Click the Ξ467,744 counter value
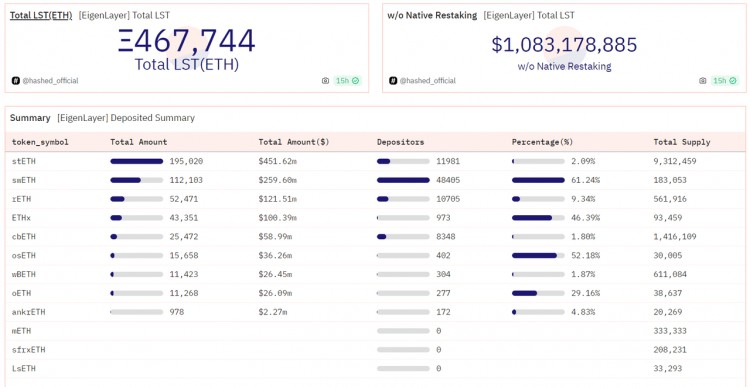This screenshot has height=387, width=750. pyautogui.click(x=187, y=41)
